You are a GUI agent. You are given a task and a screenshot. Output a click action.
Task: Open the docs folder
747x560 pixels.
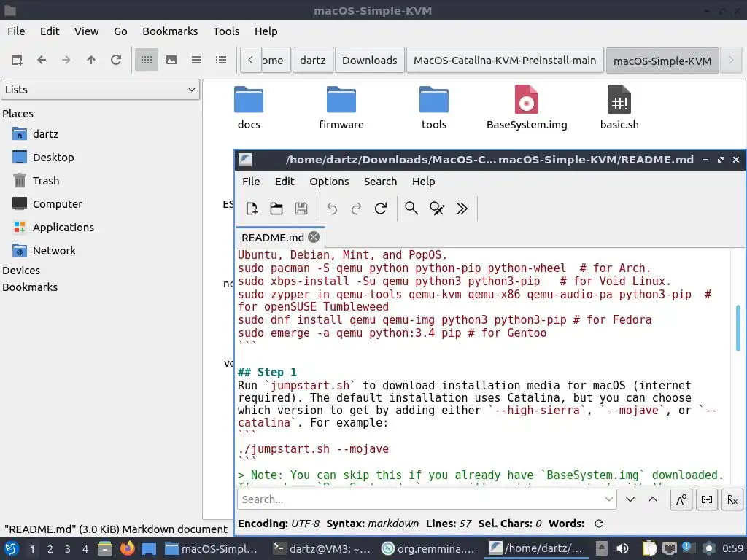coord(249,108)
